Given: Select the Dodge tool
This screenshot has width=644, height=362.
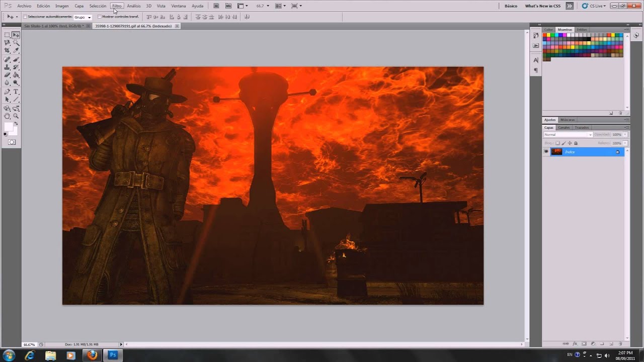Looking at the screenshot, I should [16, 82].
